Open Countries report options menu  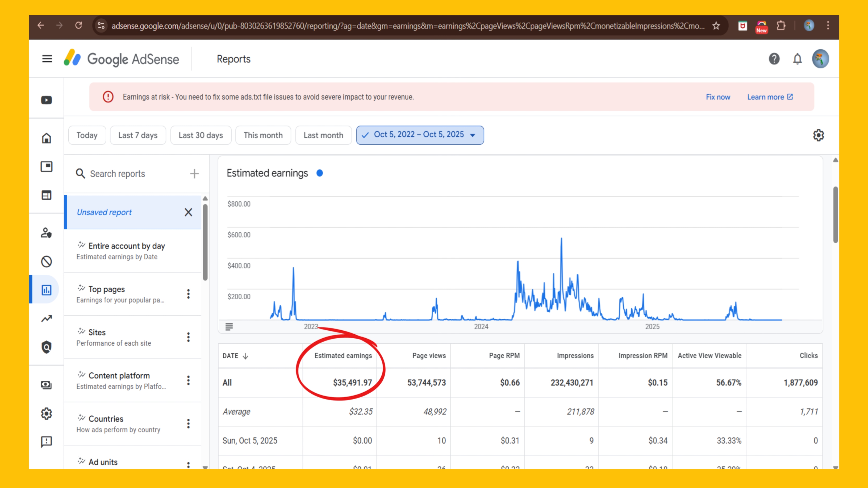coord(188,424)
